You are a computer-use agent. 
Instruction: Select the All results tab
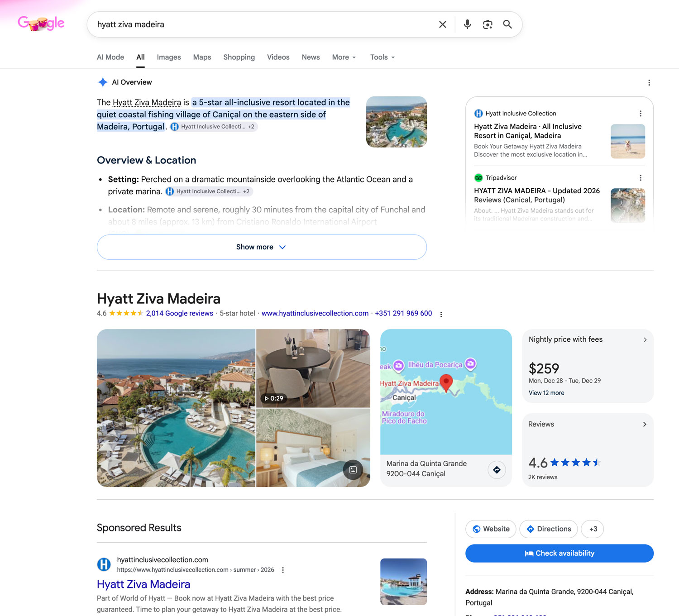point(141,57)
